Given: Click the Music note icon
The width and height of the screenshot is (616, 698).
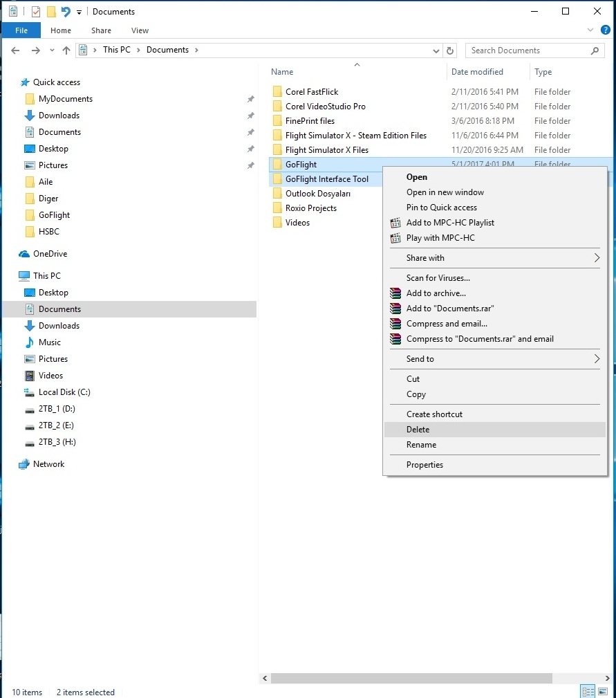Looking at the screenshot, I should click(30, 342).
